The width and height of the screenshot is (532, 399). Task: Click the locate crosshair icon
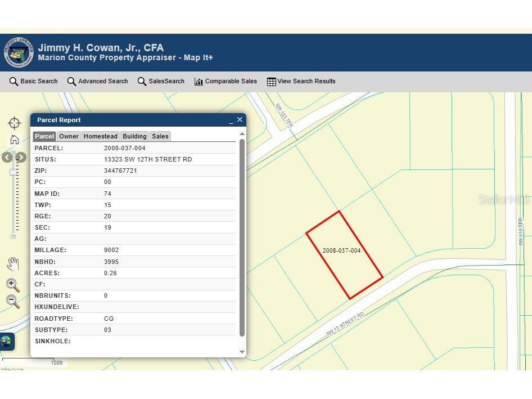pyautogui.click(x=14, y=123)
